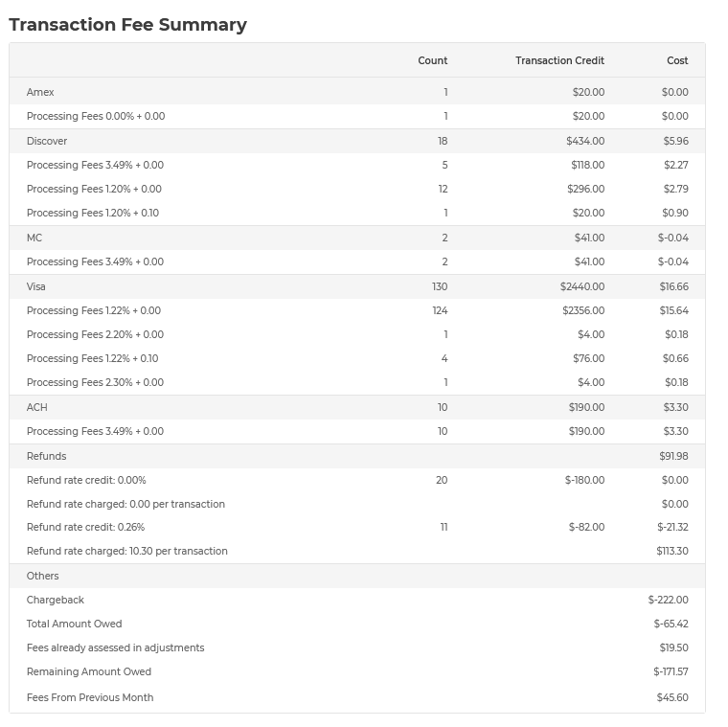Click the Cost column header
Screen dimensions: 728x727
[677, 60]
